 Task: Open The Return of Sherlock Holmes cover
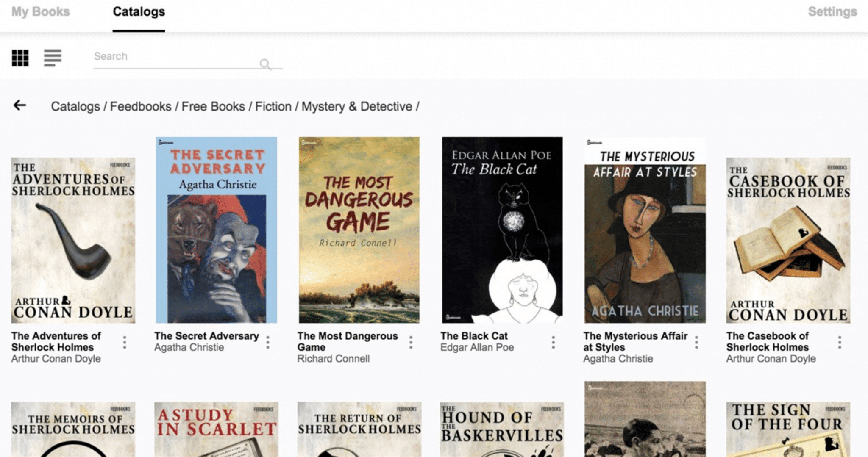click(x=359, y=429)
